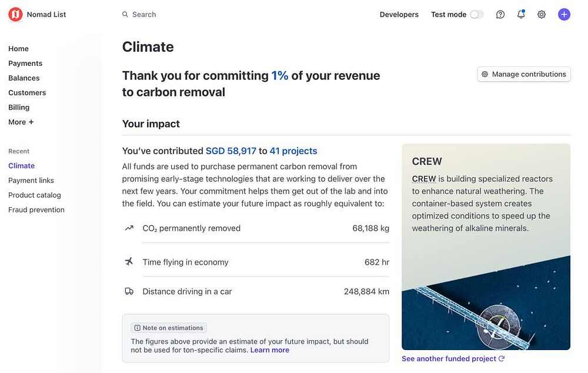Click the CO₂ removed trend arrow icon

129,228
